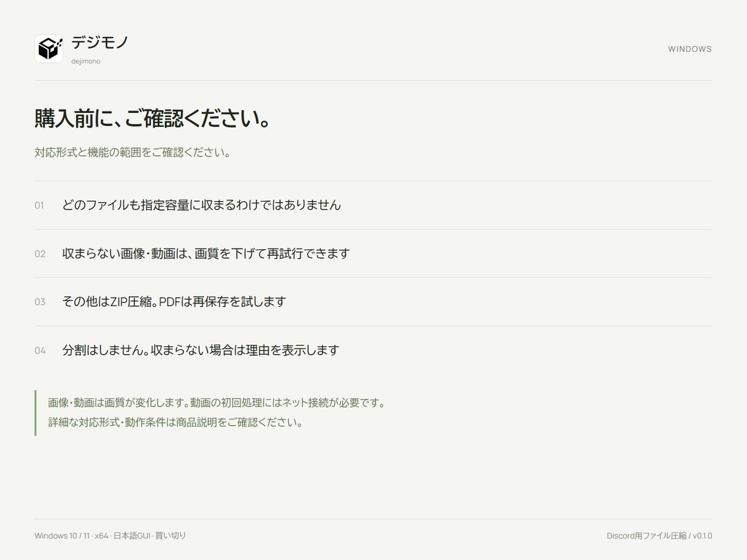Image resolution: width=747 pixels, height=560 pixels.
Task: Select the line その他はZIP圧縮。PDFは再保存を試します
Action: coord(174,302)
